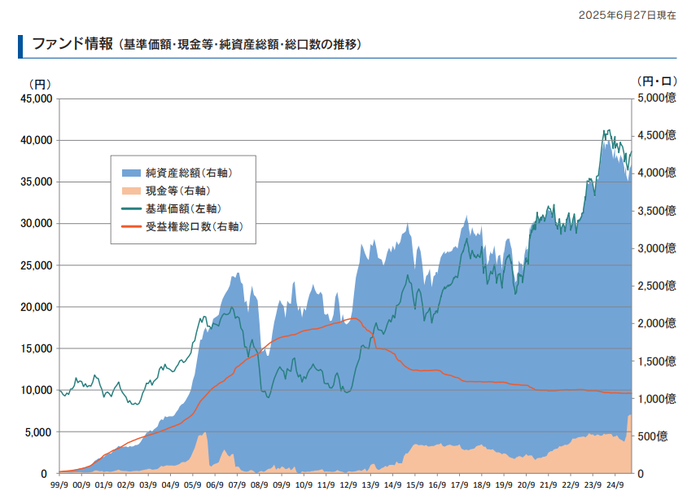Image resolution: width=700 pixels, height=504 pixels.
Task: Click x-axis label 00/9
Action: 81,485
